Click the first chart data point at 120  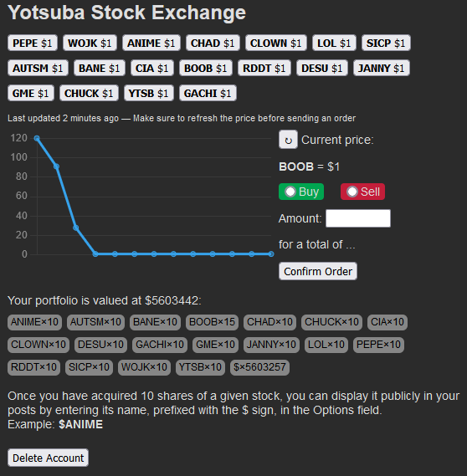[37, 138]
